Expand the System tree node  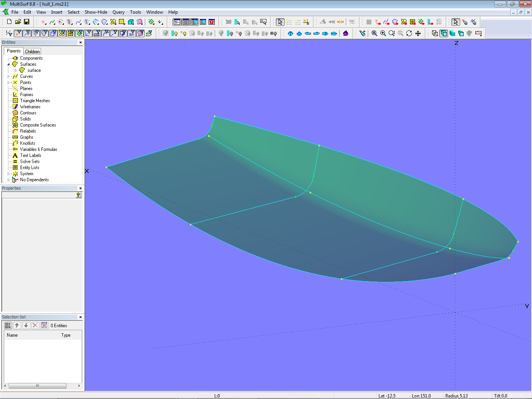(9, 174)
